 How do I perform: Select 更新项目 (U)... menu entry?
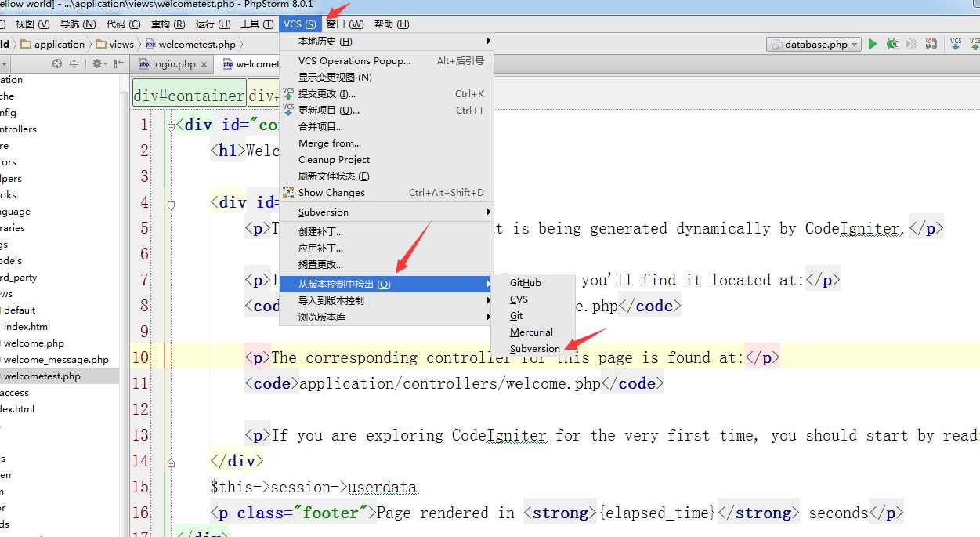(387, 111)
